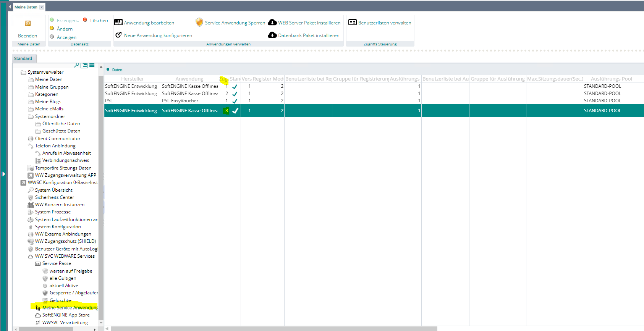Screen dimensions: 644x331
Task: Click WEB Server Paket installieren cloud icon
Action: pyautogui.click(x=272, y=23)
